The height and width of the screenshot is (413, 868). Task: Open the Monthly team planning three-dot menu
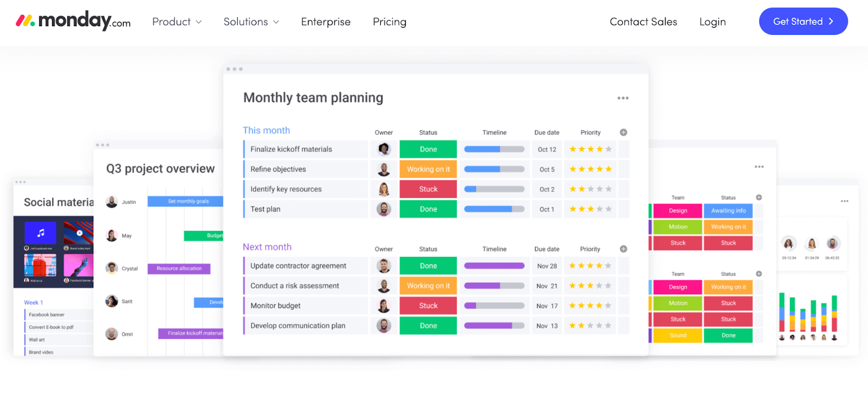coord(623,98)
